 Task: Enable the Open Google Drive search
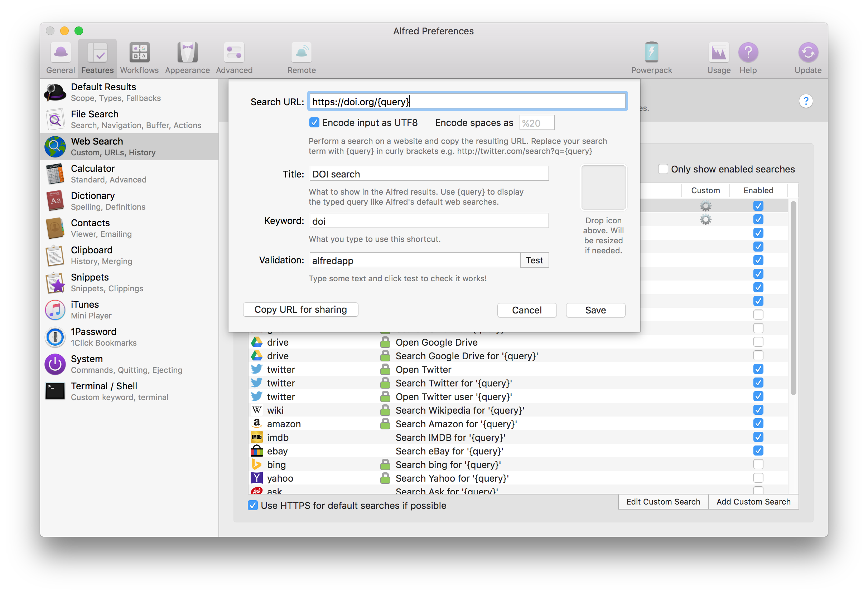point(758,342)
